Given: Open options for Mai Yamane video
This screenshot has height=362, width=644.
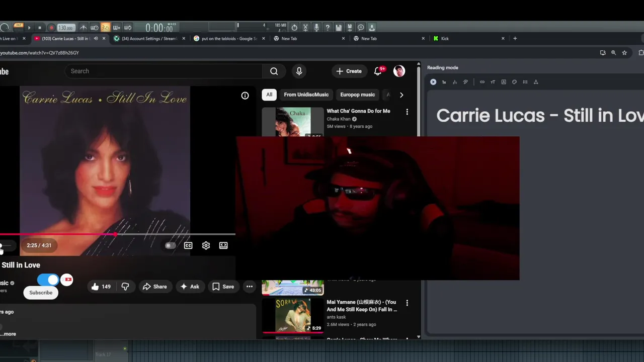Looking at the screenshot, I should 407,303.
